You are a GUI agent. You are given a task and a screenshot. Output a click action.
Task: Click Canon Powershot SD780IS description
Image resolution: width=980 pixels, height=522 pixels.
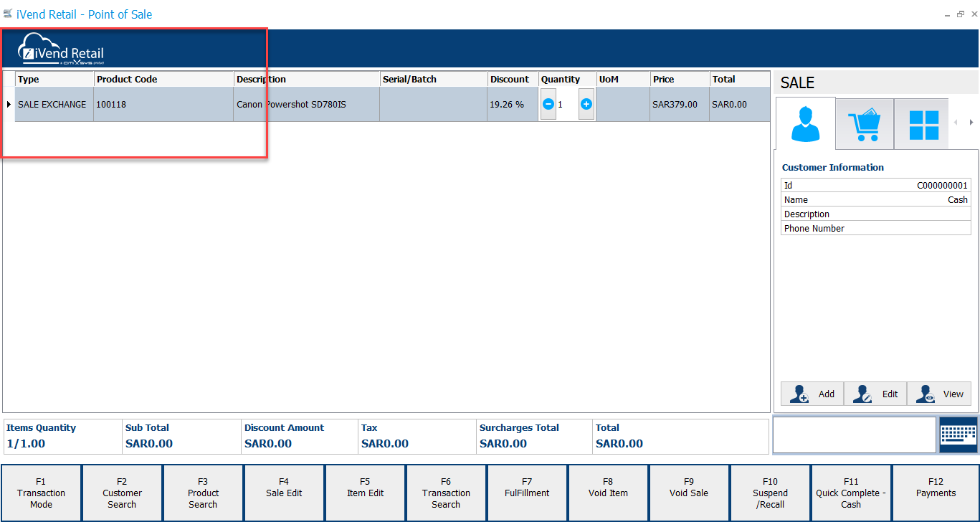tap(307, 105)
